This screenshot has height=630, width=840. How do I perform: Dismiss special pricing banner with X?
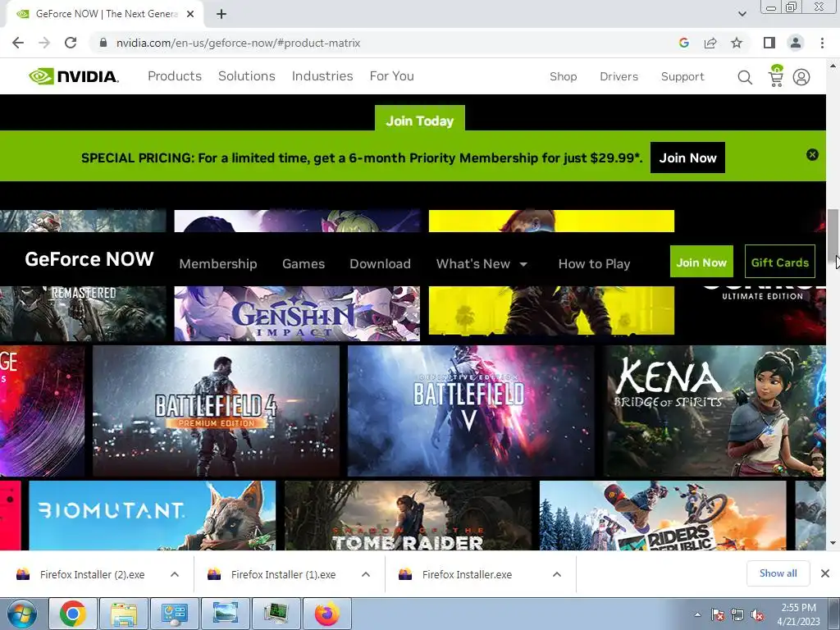812,155
